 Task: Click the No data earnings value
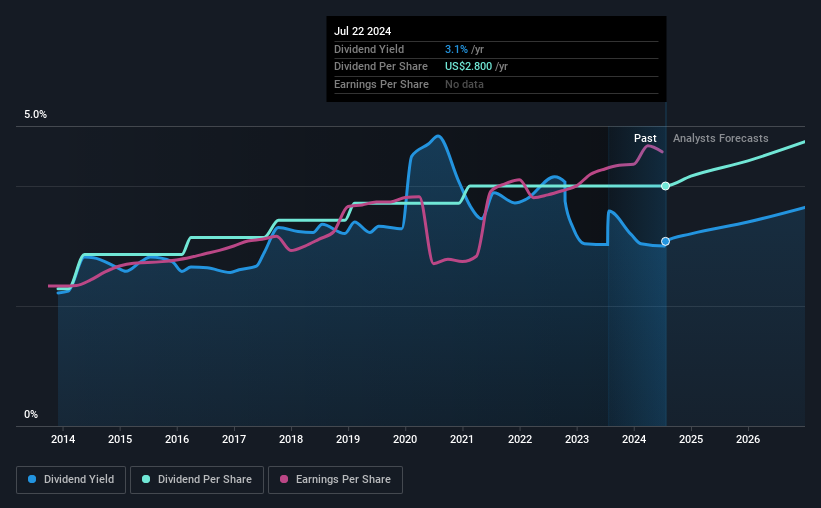(464, 84)
